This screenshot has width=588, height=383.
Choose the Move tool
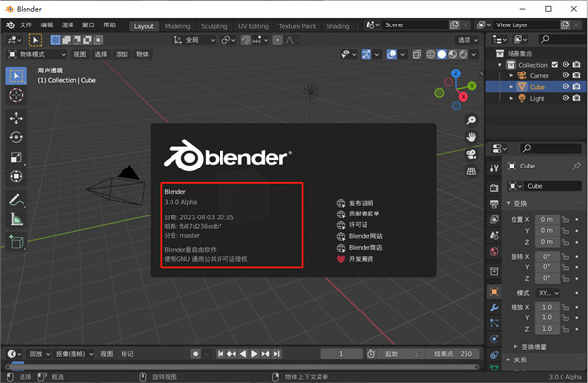click(x=16, y=119)
